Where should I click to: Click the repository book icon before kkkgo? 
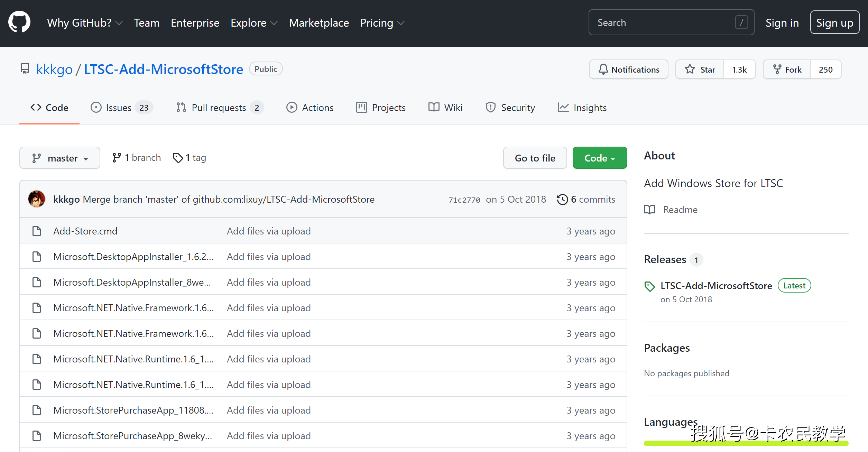(x=25, y=68)
